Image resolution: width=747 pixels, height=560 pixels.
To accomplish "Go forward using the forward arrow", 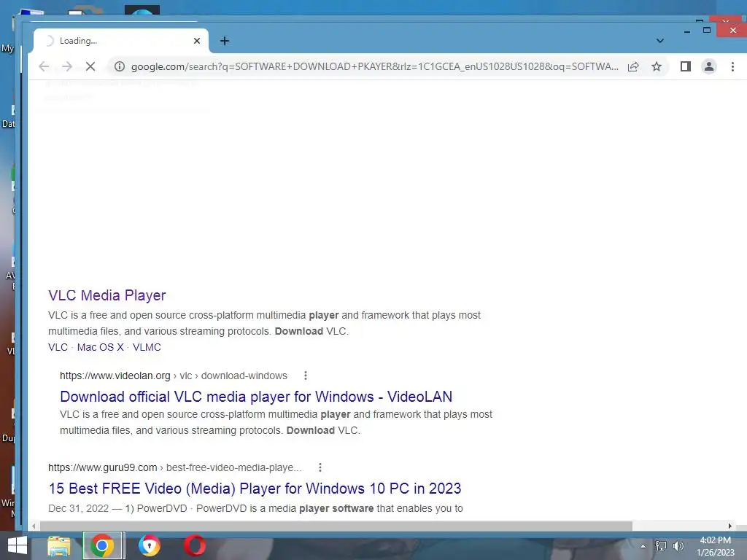I will pos(66,66).
